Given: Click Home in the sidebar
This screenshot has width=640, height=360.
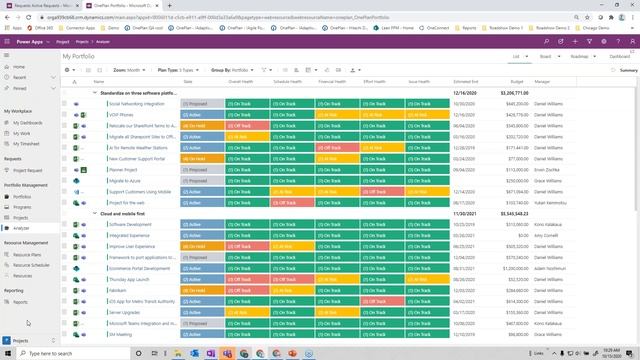Looking at the screenshot, I should click(x=19, y=67).
